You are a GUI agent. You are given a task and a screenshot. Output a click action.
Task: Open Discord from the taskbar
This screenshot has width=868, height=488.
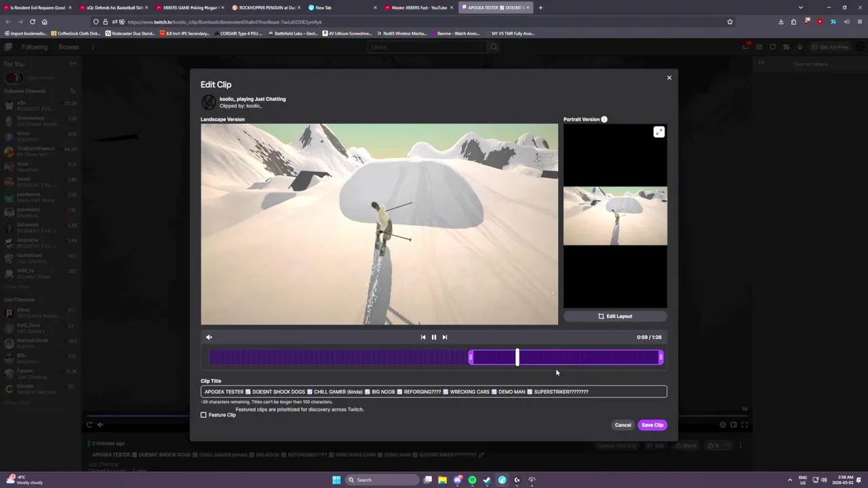click(457, 480)
